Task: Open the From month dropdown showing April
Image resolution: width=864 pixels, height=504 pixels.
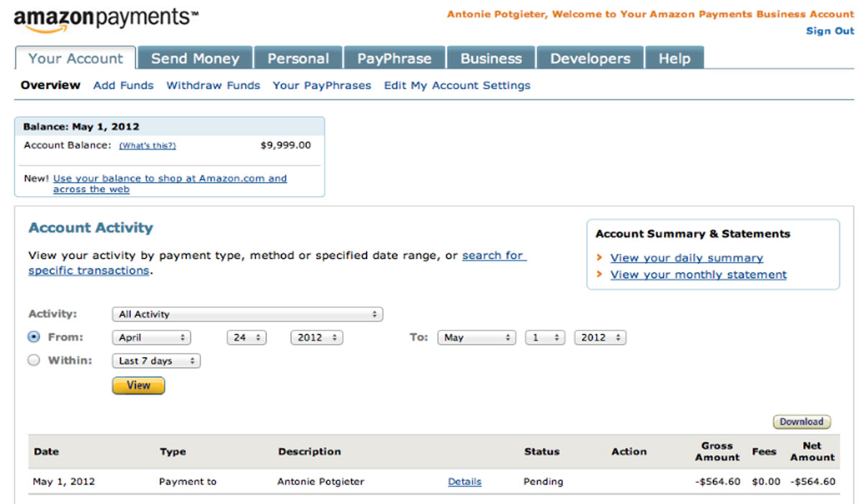Action: 151,338
